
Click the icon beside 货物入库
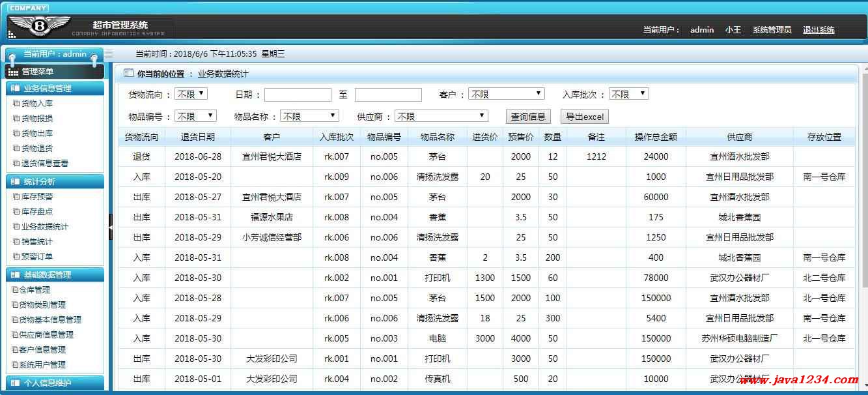(x=16, y=104)
